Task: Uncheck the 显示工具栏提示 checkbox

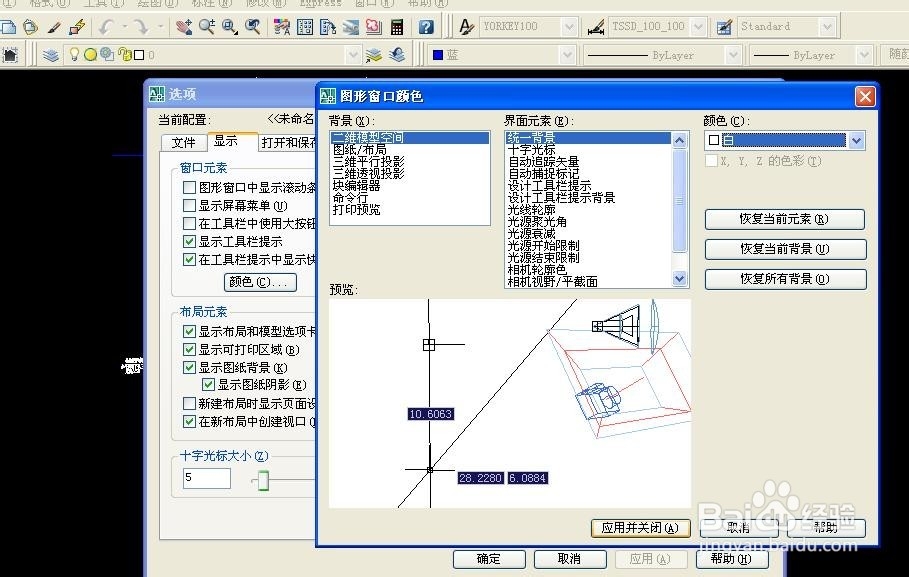Action: click(189, 241)
